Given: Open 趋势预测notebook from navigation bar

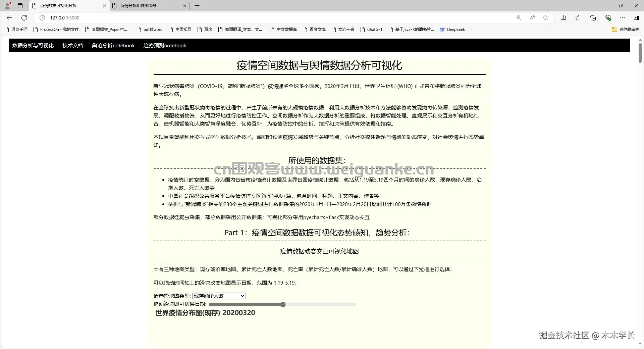Looking at the screenshot, I should coord(165,46).
